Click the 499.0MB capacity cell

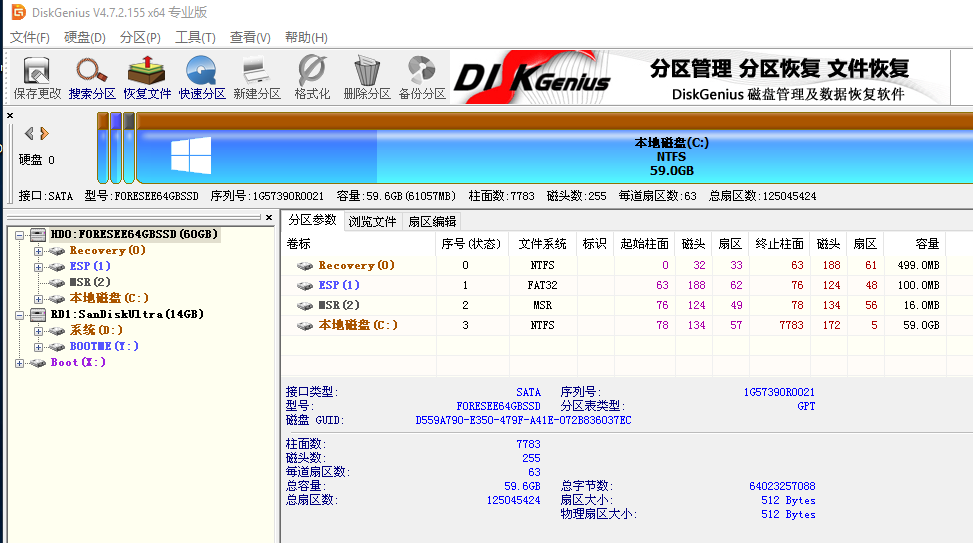coord(918,266)
